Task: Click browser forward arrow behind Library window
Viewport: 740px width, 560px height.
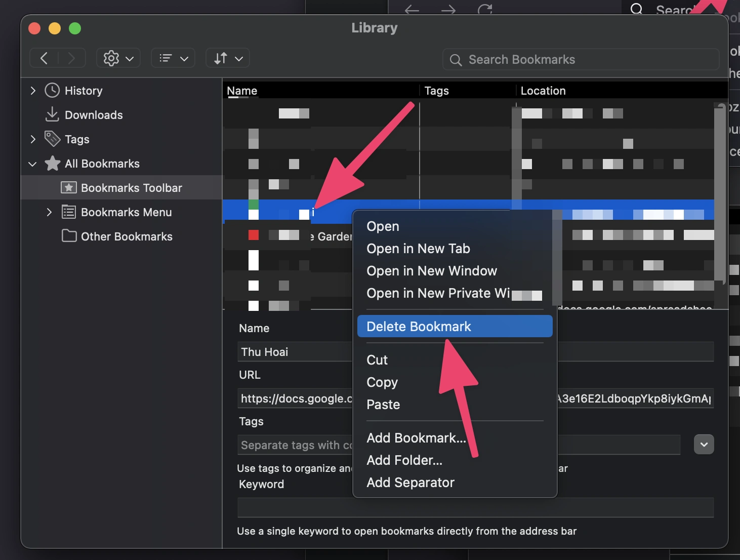Action: (x=448, y=9)
